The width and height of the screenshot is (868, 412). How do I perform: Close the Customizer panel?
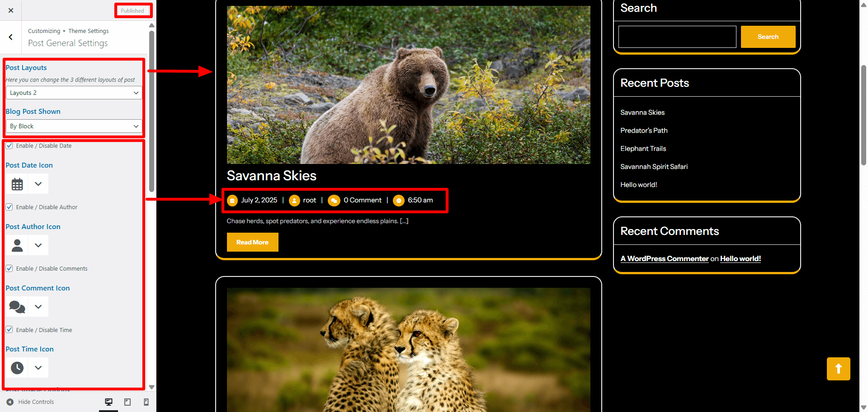point(11,10)
